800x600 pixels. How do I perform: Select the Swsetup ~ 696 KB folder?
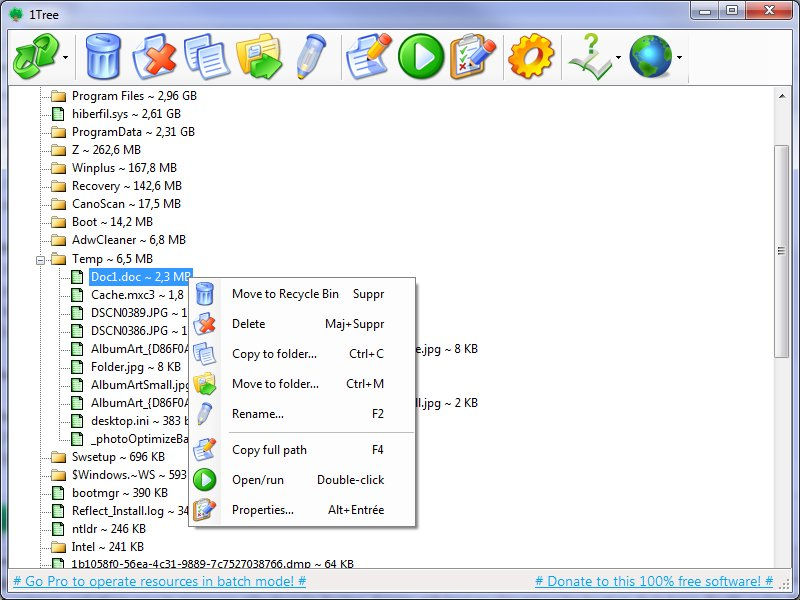[118, 457]
